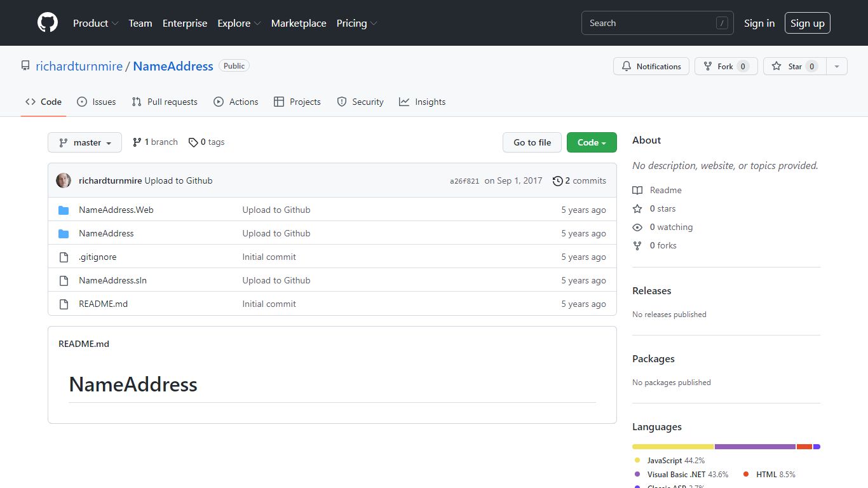Click the README.md file icon
This screenshot has height=488, width=868.
tap(64, 304)
